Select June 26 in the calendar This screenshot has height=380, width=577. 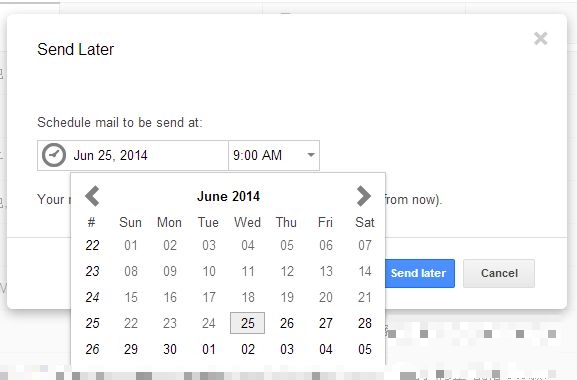click(x=287, y=323)
